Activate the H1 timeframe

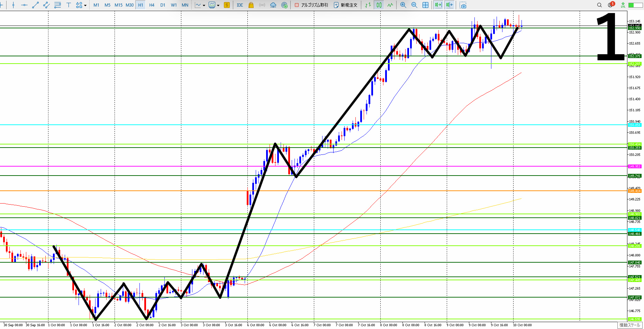click(x=140, y=5)
